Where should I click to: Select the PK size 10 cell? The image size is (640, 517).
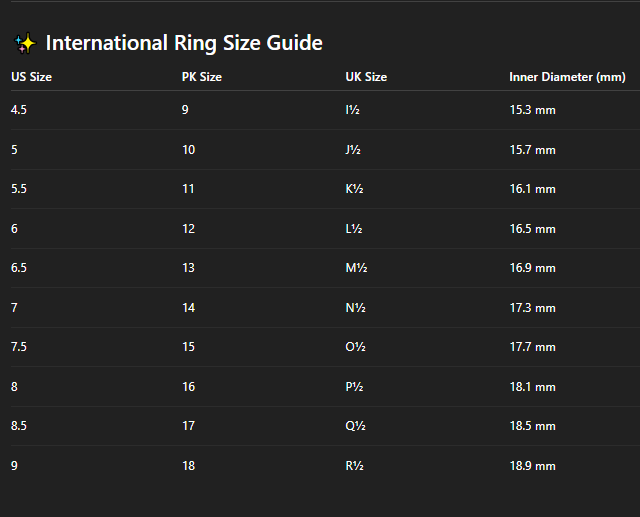click(x=188, y=150)
